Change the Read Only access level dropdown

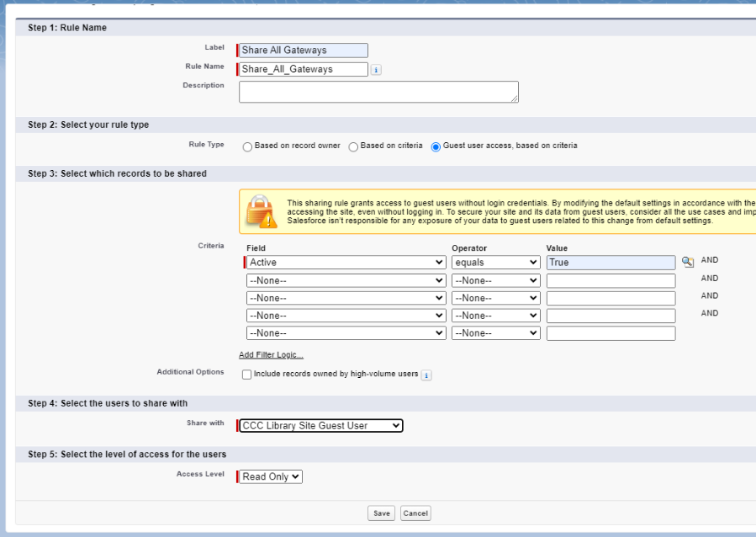coord(271,477)
